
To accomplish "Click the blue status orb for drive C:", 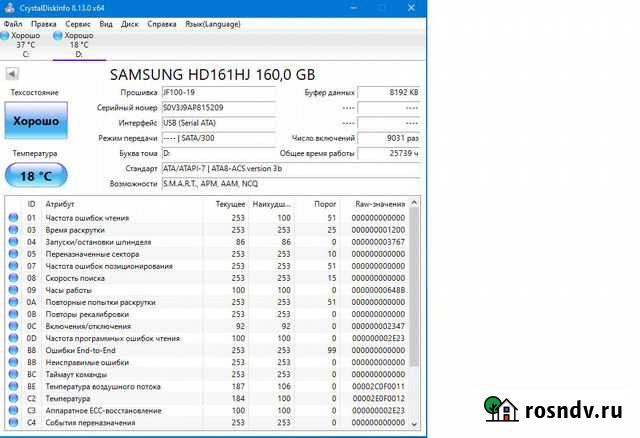I will (x=5, y=35).
